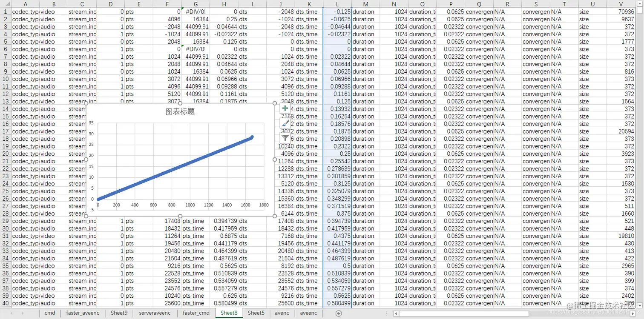Open the avenc sheet tab
This screenshot has width=644, height=319.
pos(282,313)
